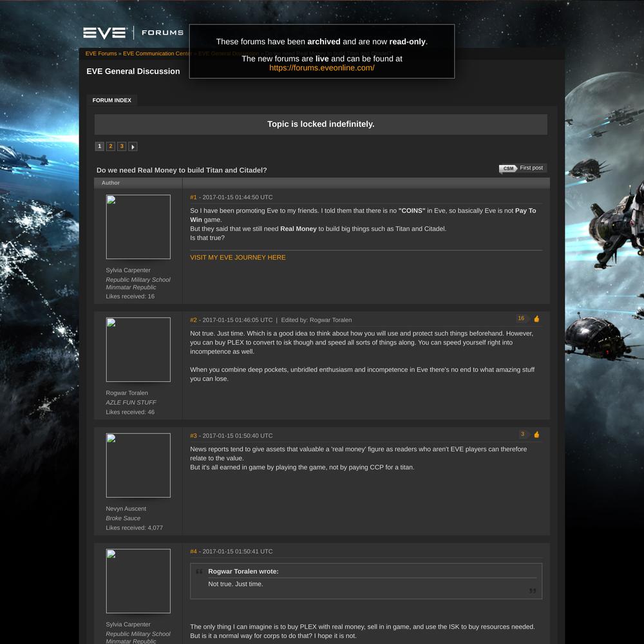The height and width of the screenshot is (644, 644).
Task: Click the AZLE FUN STUFF corporation name
Action: [131, 402]
